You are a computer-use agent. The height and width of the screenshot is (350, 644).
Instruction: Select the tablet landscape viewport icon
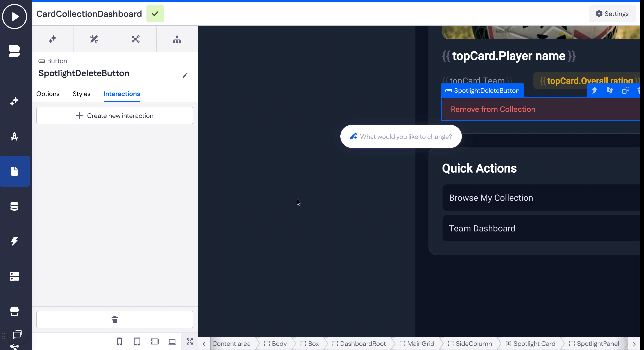pos(154,341)
